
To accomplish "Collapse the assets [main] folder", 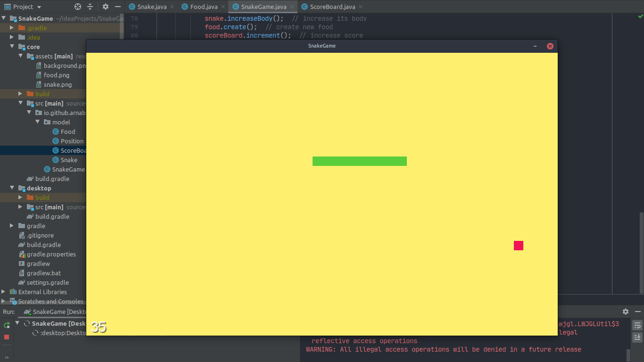I will 20,56.
